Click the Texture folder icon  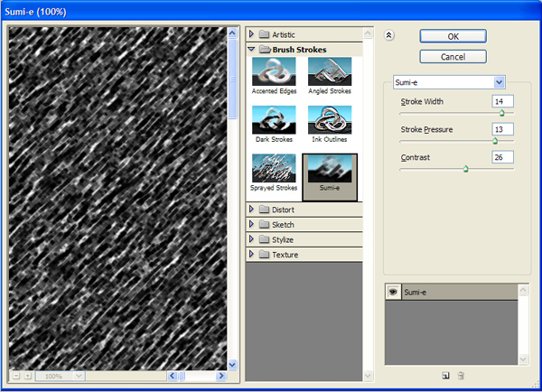click(264, 255)
